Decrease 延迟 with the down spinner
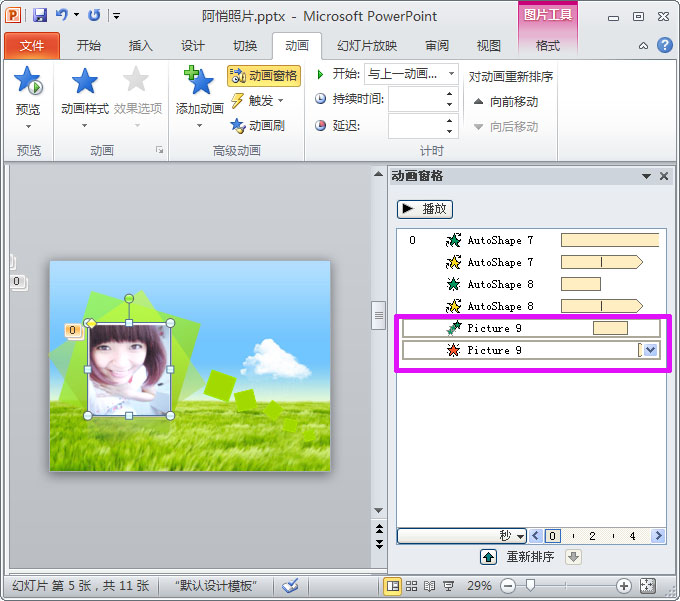Screen dimensions: 680x601 [x=449, y=131]
